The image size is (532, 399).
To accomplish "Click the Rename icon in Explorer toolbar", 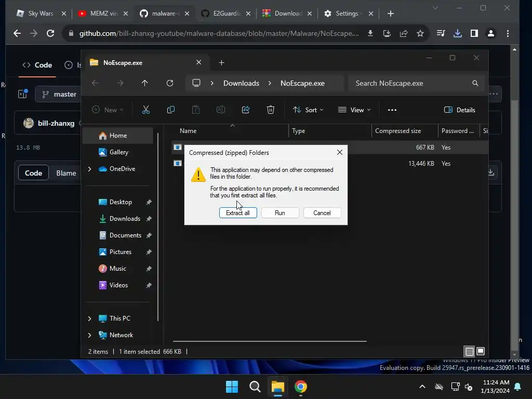I will click(x=220, y=110).
